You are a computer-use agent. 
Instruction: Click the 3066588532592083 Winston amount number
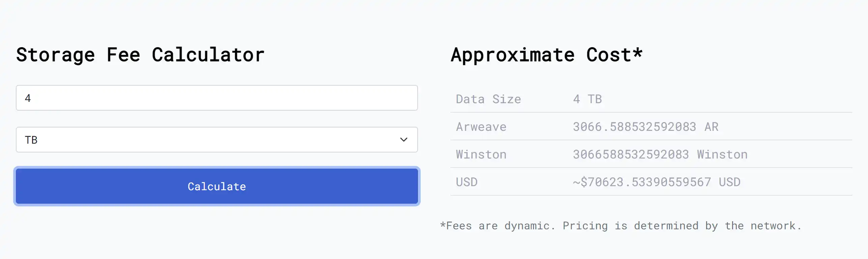click(631, 154)
